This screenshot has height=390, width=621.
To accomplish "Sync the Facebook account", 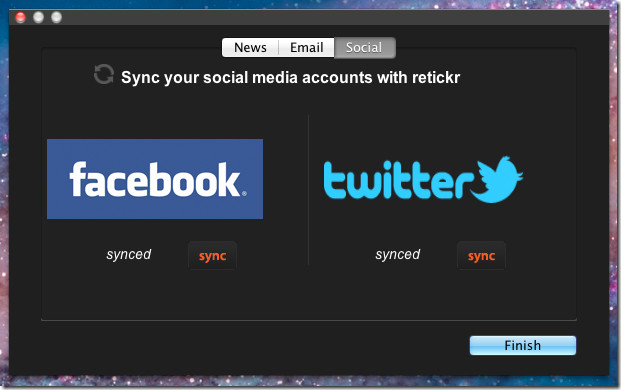I will coord(212,256).
